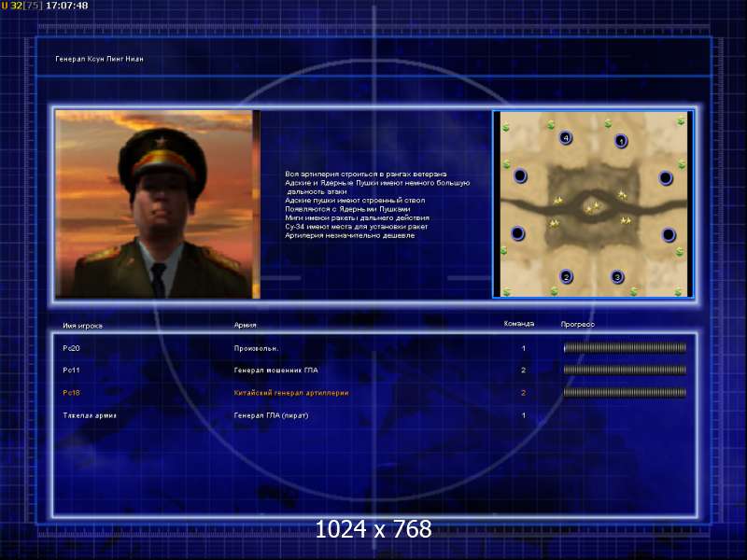Select start position 3 on the minimap
Screen dimensions: 747x560
tap(617, 276)
